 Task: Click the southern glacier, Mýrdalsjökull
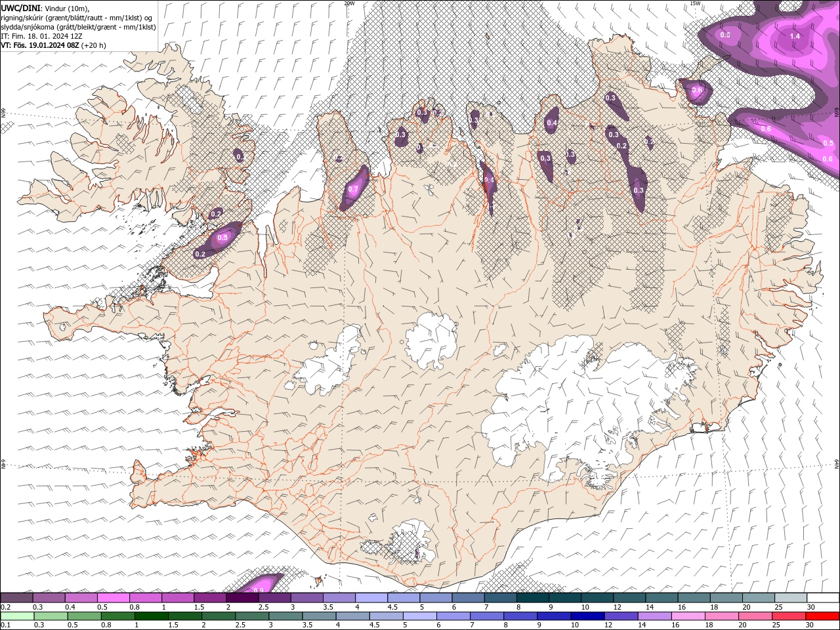[410, 543]
